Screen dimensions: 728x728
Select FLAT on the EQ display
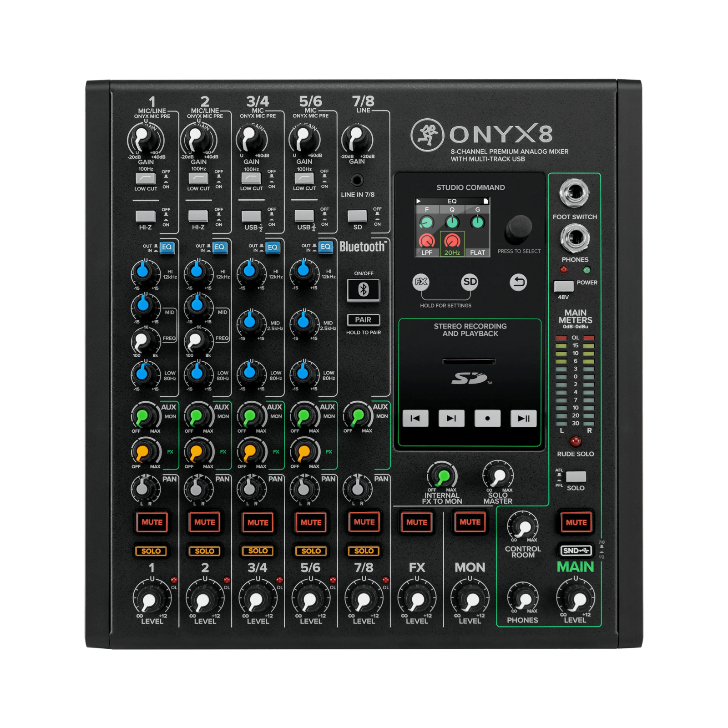477,253
